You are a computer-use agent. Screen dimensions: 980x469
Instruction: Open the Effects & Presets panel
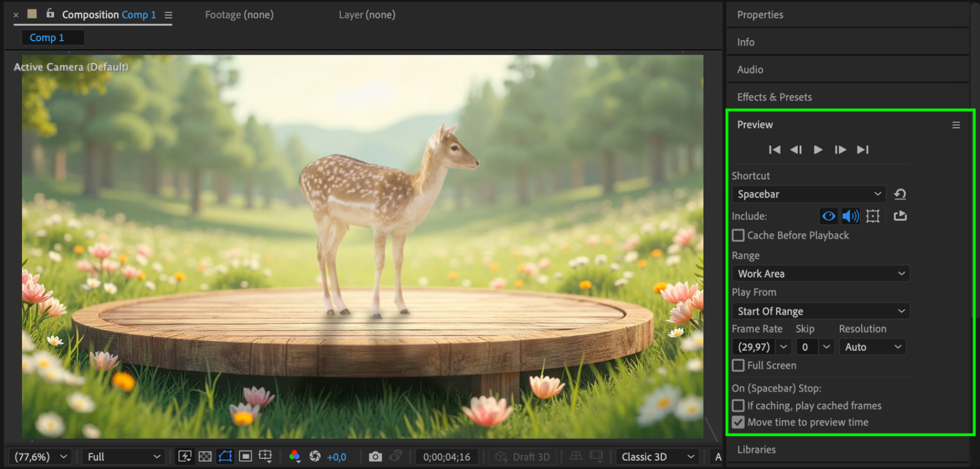tap(774, 97)
